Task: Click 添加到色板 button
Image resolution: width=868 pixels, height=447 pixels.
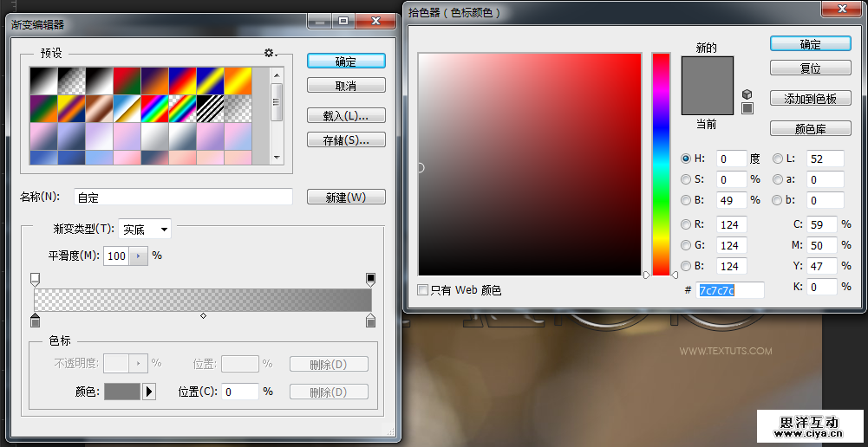Action: click(x=810, y=99)
